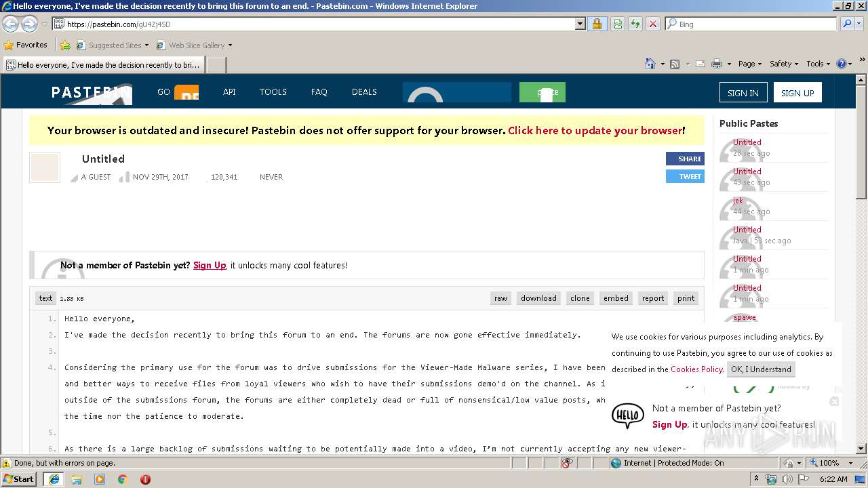Open Internet Explorer from taskbar
The width and height of the screenshot is (868, 488).
coord(54,479)
